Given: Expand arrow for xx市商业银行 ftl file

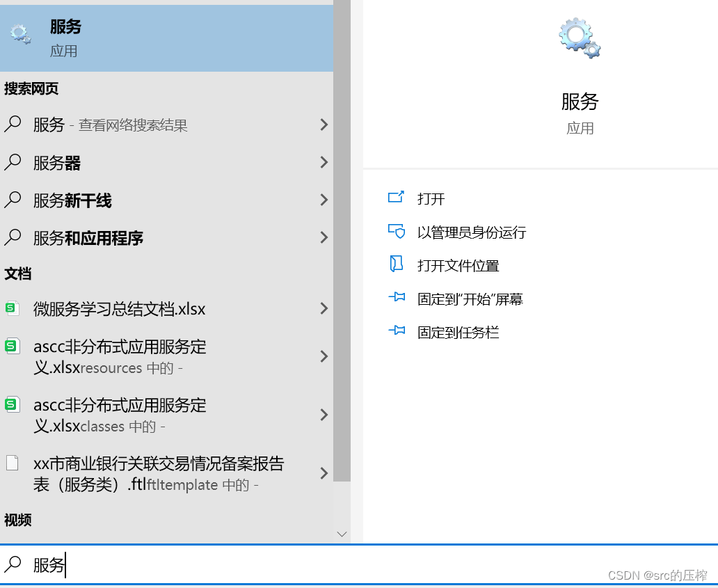Looking at the screenshot, I should coord(324,473).
